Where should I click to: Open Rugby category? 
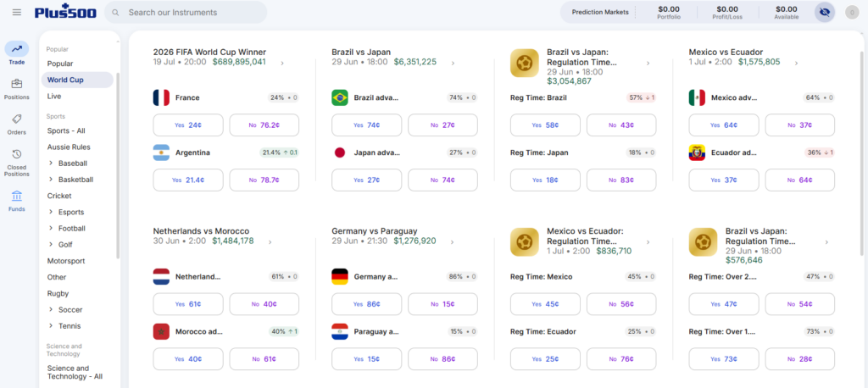58,293
